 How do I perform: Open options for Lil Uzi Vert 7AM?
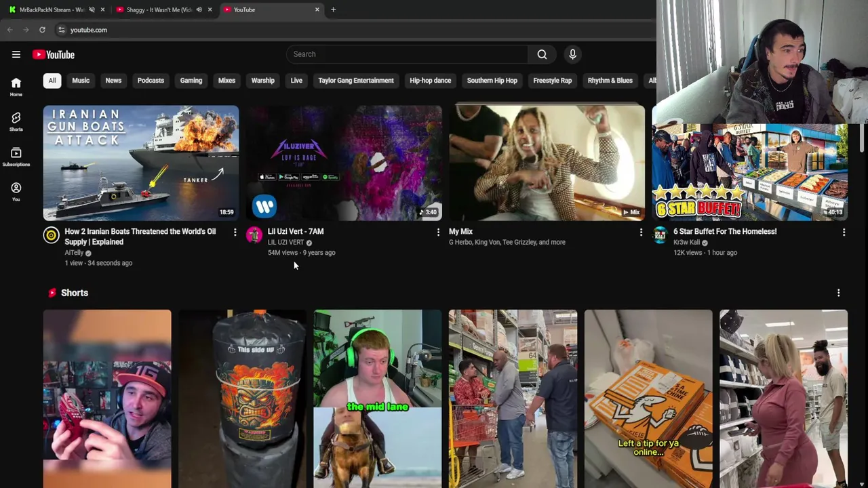[437, 232]
